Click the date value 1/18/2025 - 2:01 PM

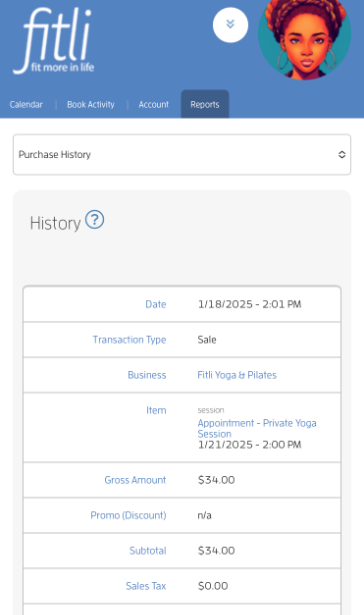pos(249,304)
